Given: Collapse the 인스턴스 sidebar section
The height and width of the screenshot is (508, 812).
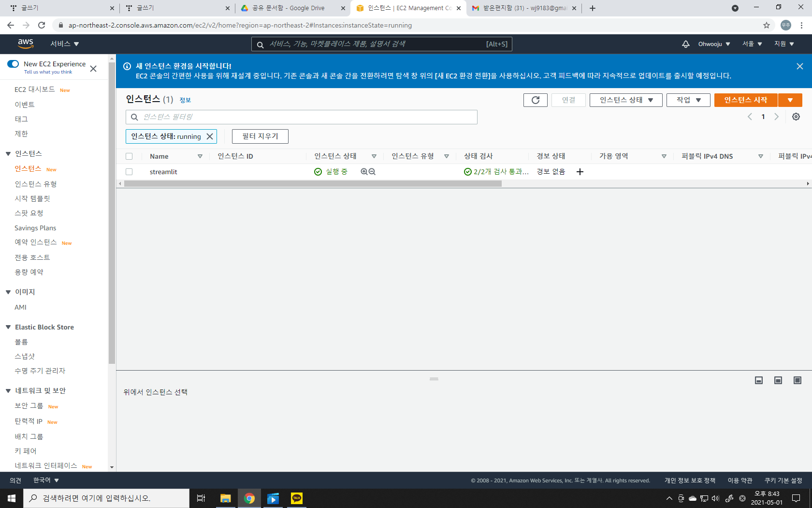Looking at the screenshot, I should [8, 154].
